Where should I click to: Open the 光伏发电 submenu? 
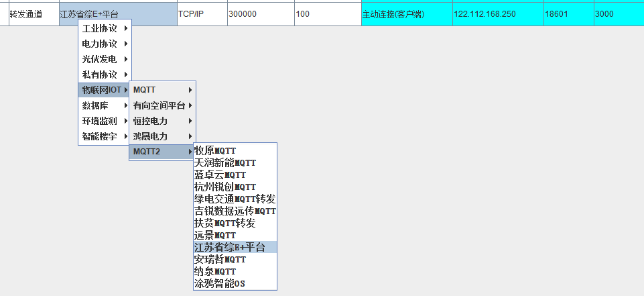105,59
